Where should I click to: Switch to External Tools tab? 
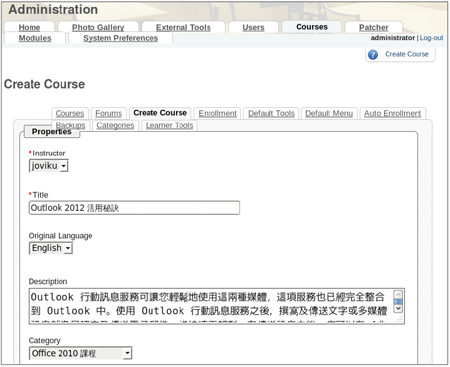coord(183,27)
